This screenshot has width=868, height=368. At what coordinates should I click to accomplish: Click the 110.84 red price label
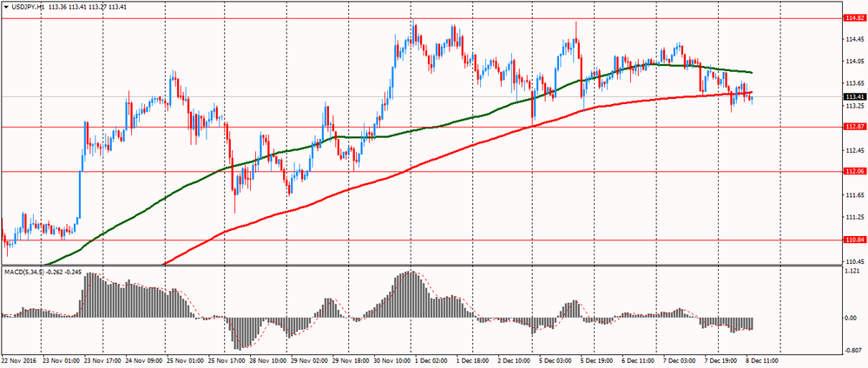(x=853, y=240)
